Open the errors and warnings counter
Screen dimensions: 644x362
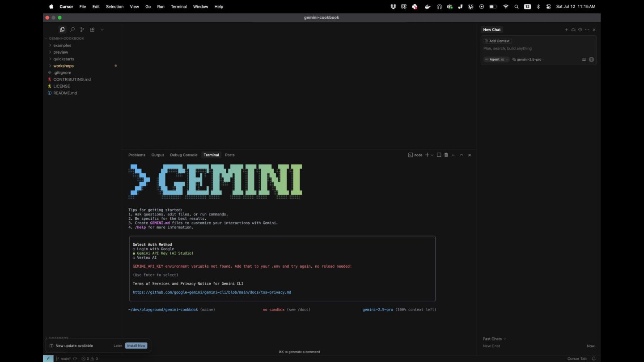coord(89,358)
